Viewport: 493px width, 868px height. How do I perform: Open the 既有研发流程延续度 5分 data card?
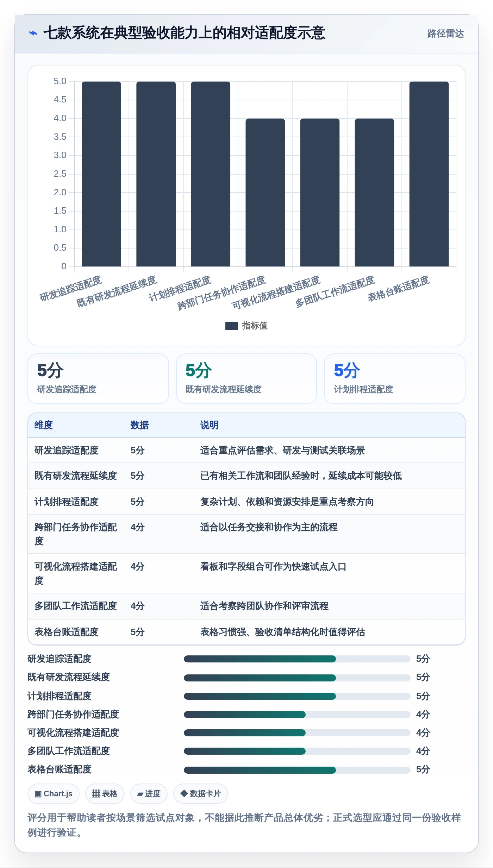(x=246, y=379)
